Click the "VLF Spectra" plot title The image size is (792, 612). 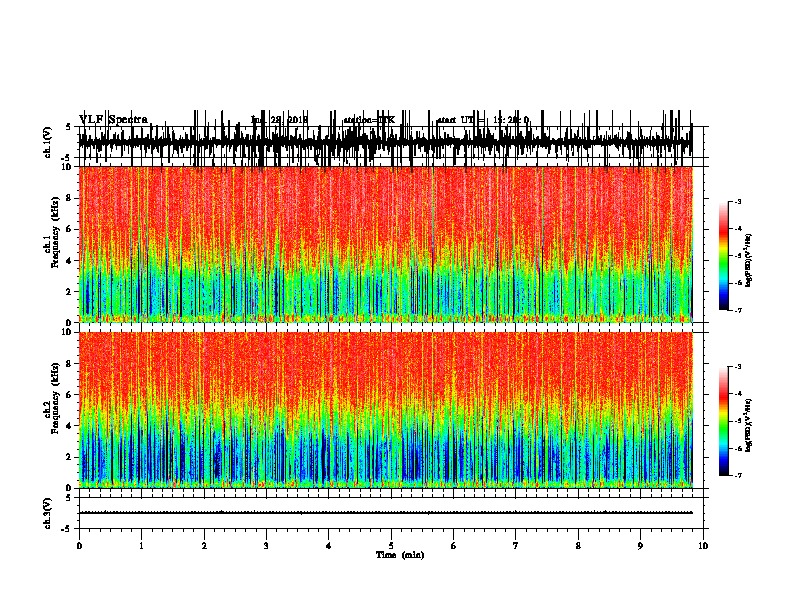pos(113,119)
